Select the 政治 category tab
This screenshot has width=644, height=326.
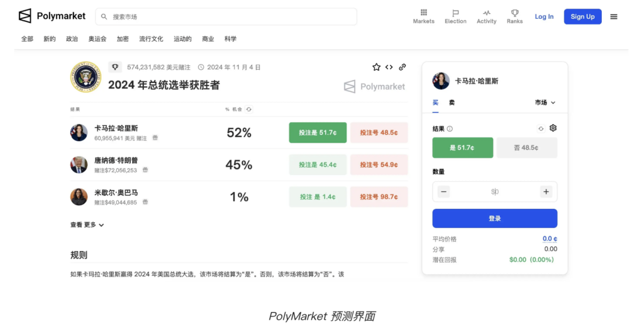pos(72,39)
